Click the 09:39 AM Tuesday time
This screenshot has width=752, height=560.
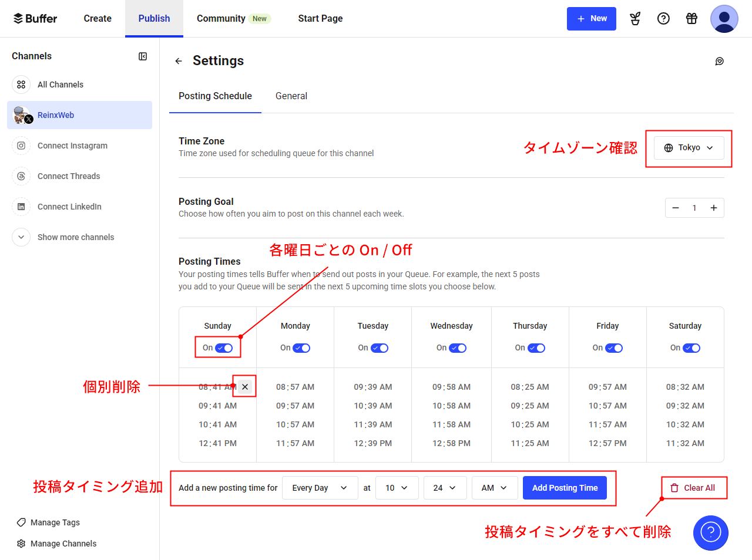[x=373, y=387]
